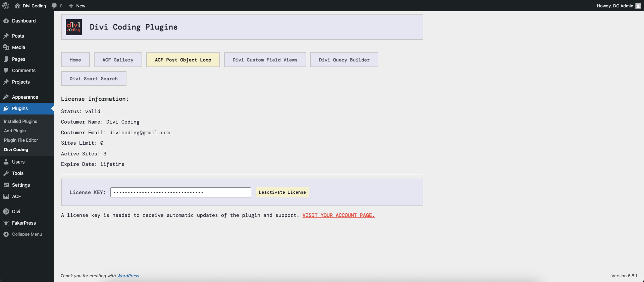Click the Status: valid text

pos(80,111)
